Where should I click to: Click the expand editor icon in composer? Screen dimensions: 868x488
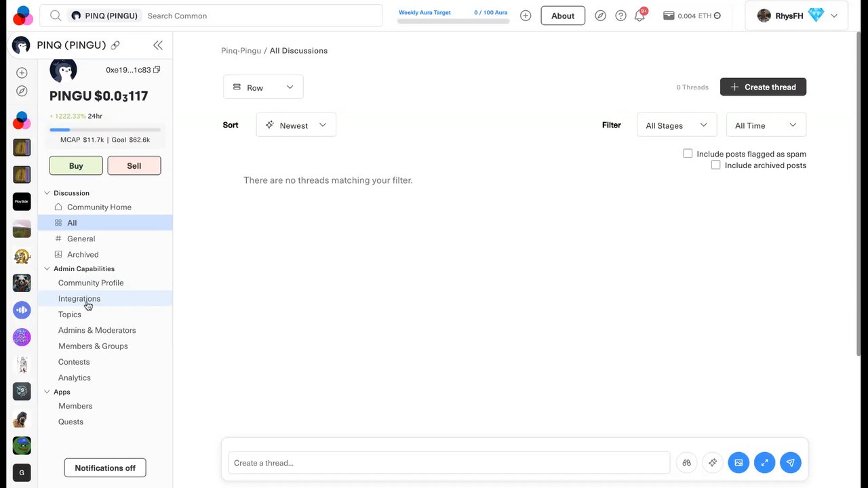[764, 463]
